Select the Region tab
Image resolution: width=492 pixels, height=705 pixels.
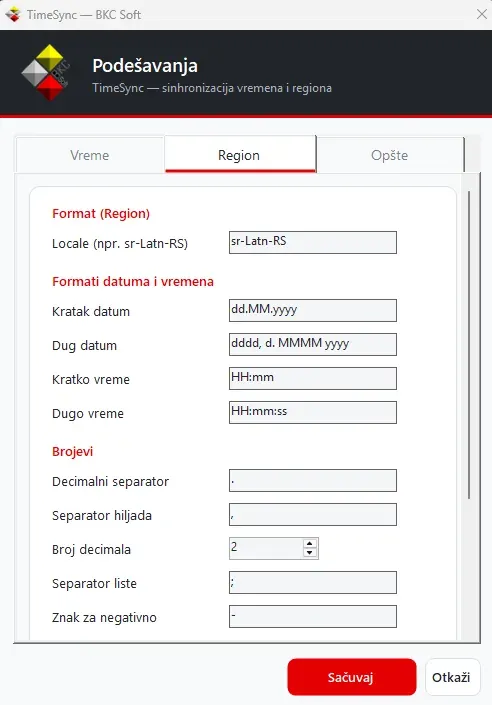click(240, 154)
